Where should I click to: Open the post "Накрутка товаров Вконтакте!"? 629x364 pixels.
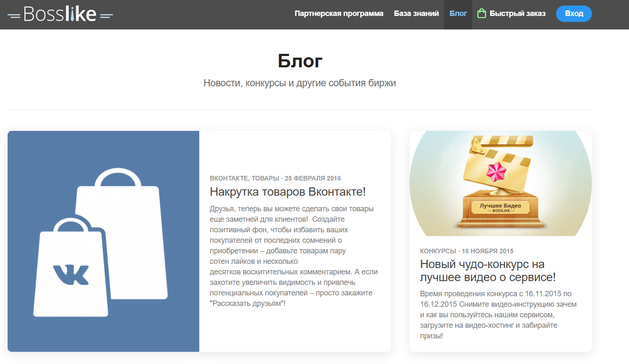pos(288,192)
